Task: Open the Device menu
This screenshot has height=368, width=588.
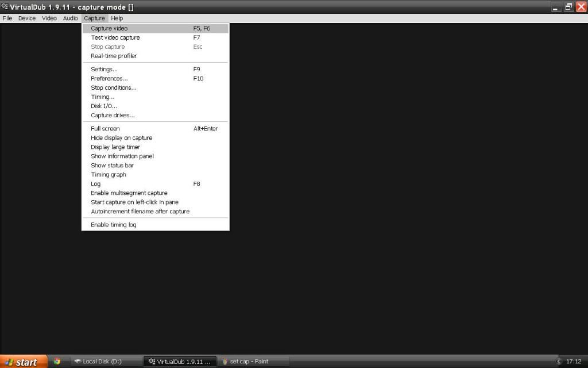Action: tap(26, 18)
